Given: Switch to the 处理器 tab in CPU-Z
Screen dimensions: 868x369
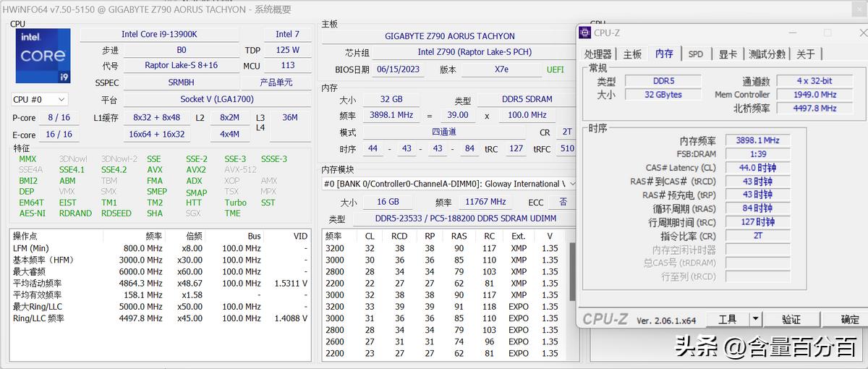Looking at the screenshot, I should tap(598, 54).
